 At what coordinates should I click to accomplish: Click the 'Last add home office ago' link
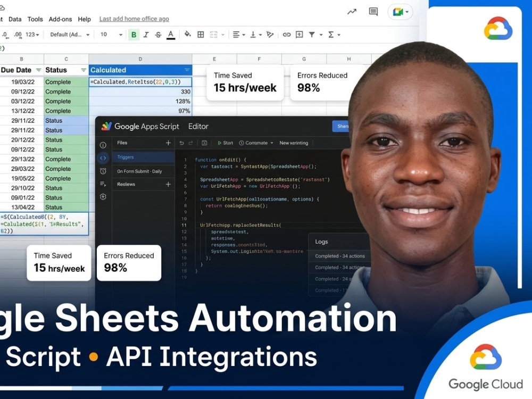134,19
